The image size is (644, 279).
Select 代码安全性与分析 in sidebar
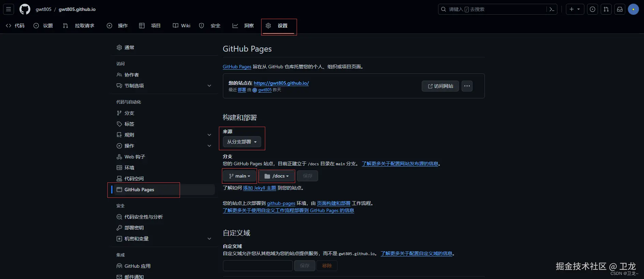tap(165, 217)
